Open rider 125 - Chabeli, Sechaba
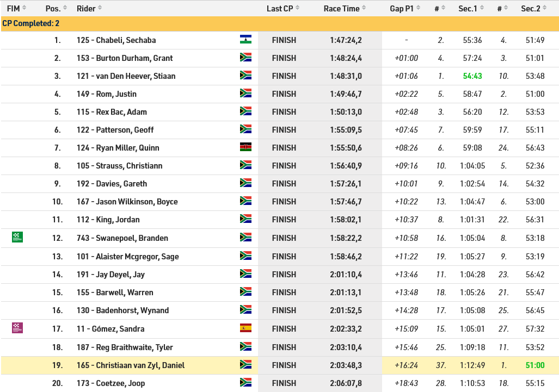Viewport: 559px width, 392px height. pyautogui.click(x=116, y=40)
